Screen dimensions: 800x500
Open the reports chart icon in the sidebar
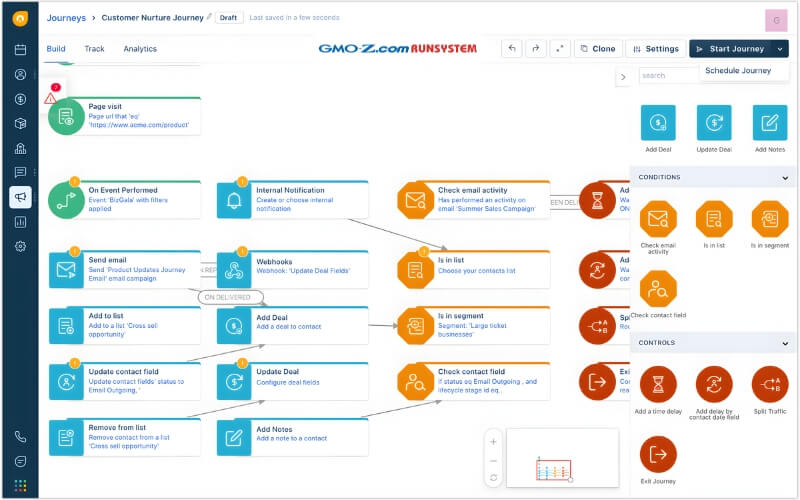20,222
